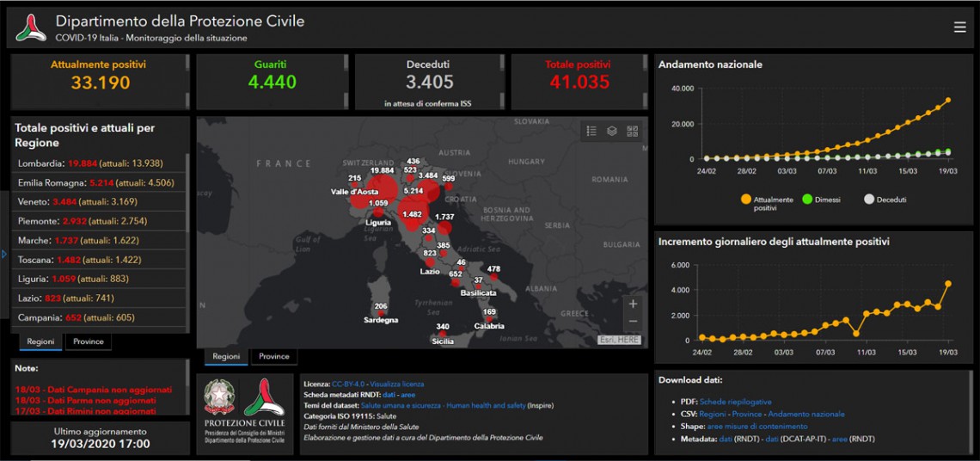Click the Totale positivi 41.035 indicator
The width and height of the screenshot is (980, 461).
(x=579, y=82)
